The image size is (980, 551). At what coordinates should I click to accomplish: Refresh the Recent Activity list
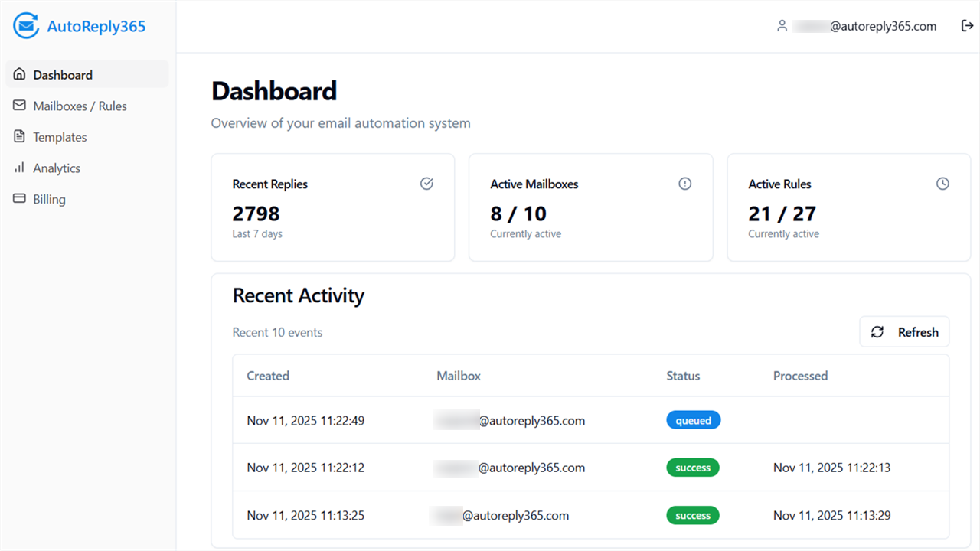[x=904, y=332]
